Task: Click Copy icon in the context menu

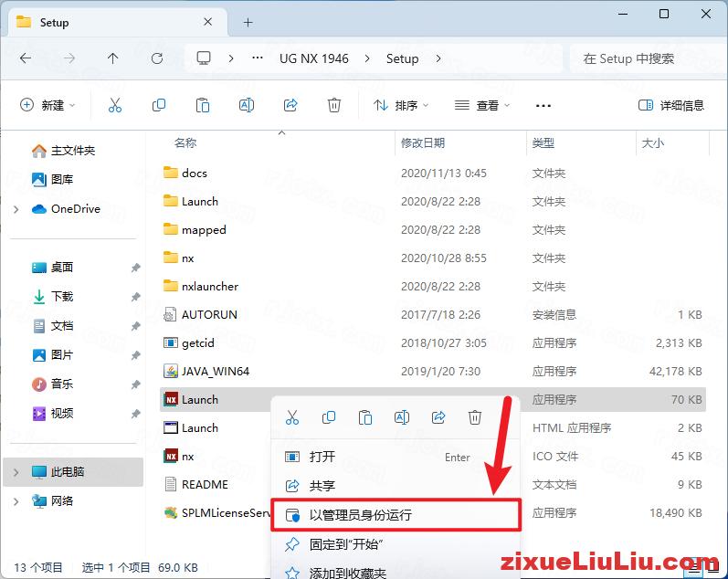Action: coord(329,417)
